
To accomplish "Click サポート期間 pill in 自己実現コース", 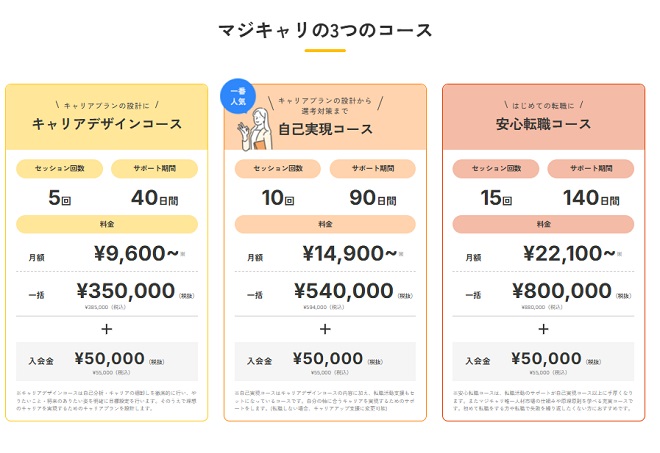I will point(371,168).
